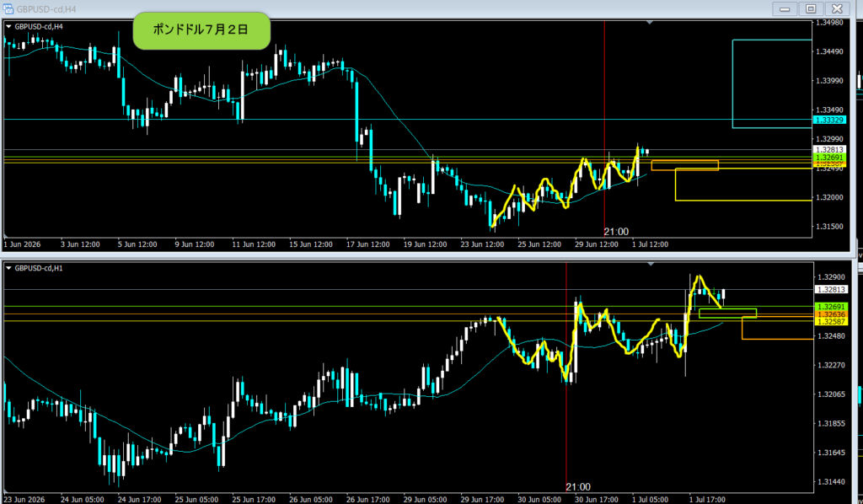Click the '1 Jul 12:00' date on H4 timeline
863x504 pixels.
tap(650, 244)
